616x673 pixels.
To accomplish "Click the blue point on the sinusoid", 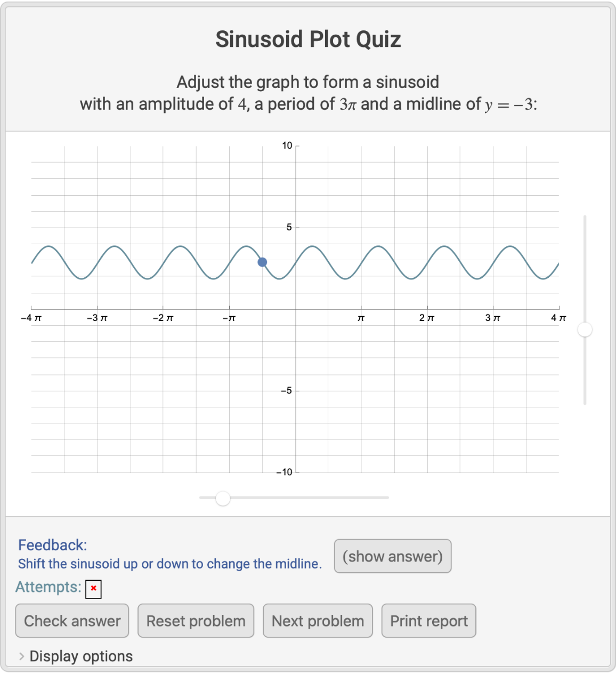I will (x=262, y=262).
